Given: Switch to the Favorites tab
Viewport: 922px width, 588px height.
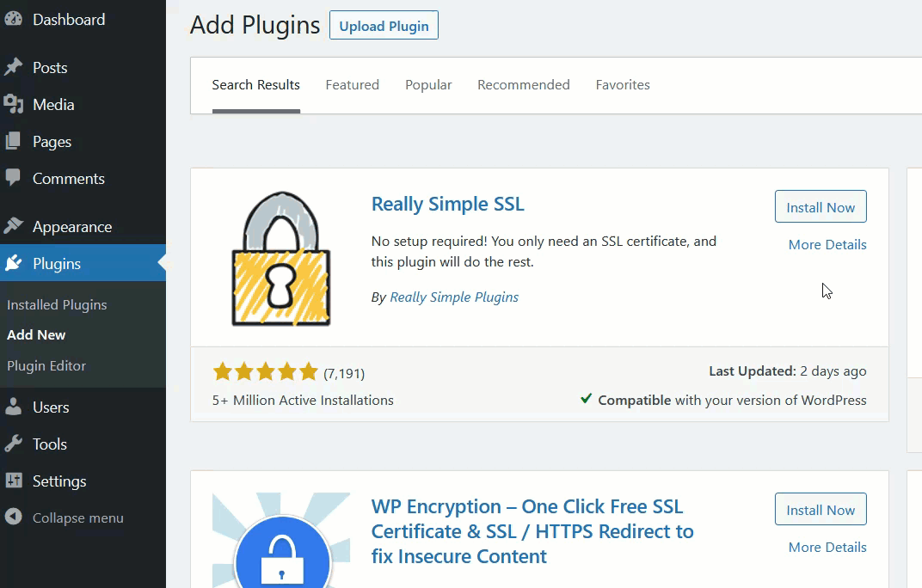Looking at the screenshot, I should 623,85.
